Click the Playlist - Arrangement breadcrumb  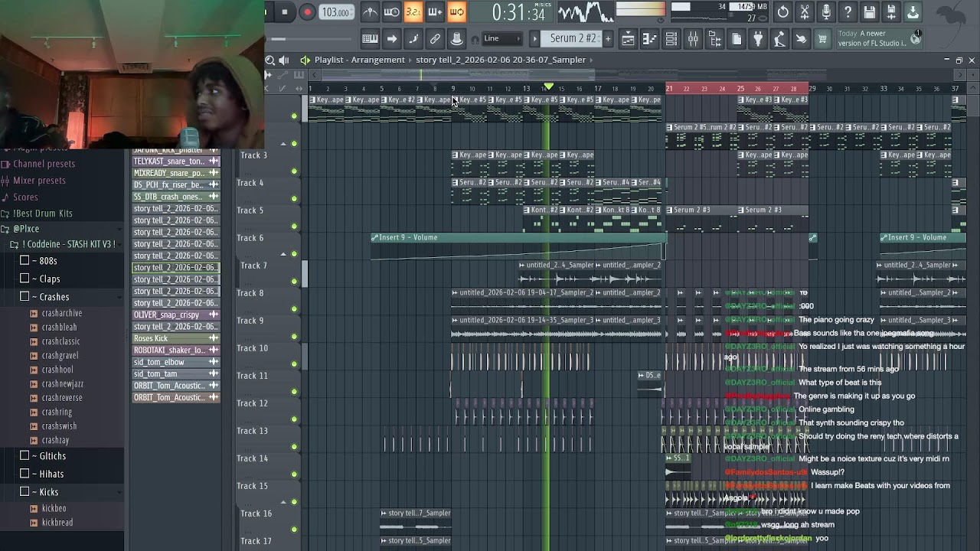[359, 60]
